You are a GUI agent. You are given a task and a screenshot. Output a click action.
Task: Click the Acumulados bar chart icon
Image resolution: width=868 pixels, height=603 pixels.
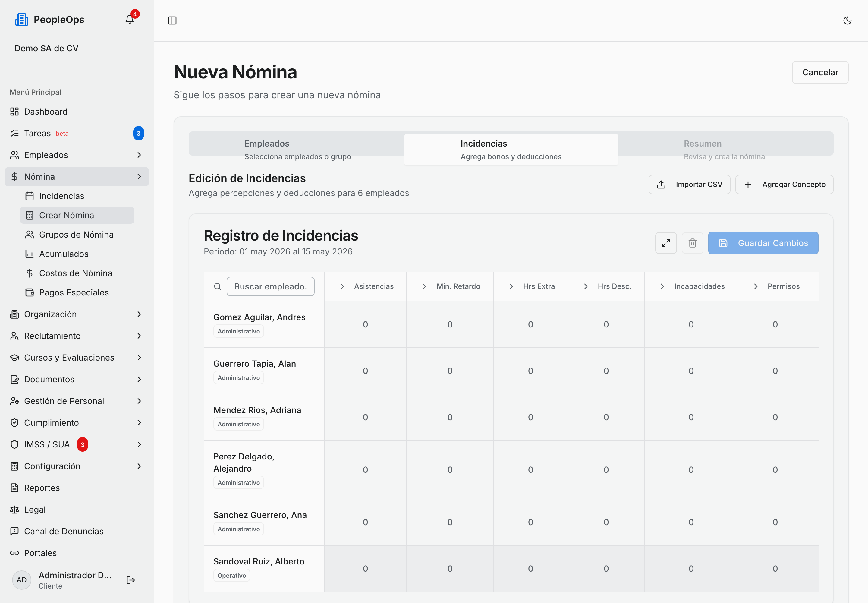30,254
